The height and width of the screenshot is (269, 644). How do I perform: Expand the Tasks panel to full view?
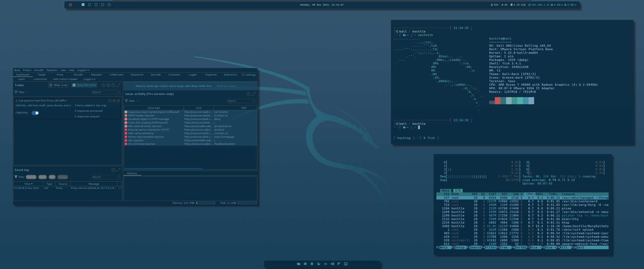point(119,85)
